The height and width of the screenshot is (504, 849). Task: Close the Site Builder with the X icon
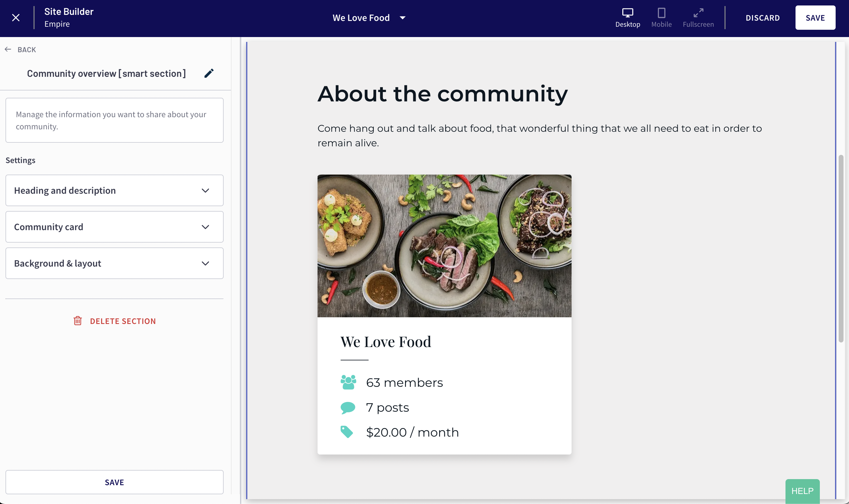(15, 18)
